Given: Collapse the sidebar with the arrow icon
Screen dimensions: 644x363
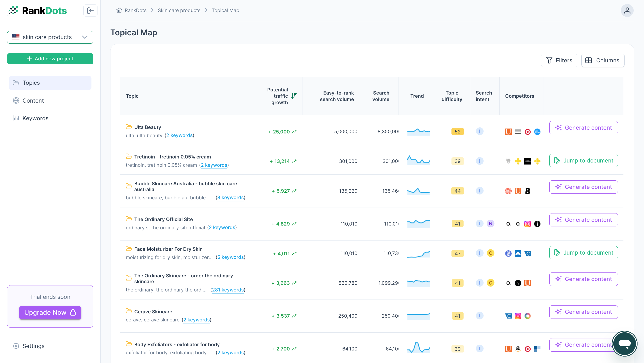Looking at the screenshot, I should [x=90, y=11].
